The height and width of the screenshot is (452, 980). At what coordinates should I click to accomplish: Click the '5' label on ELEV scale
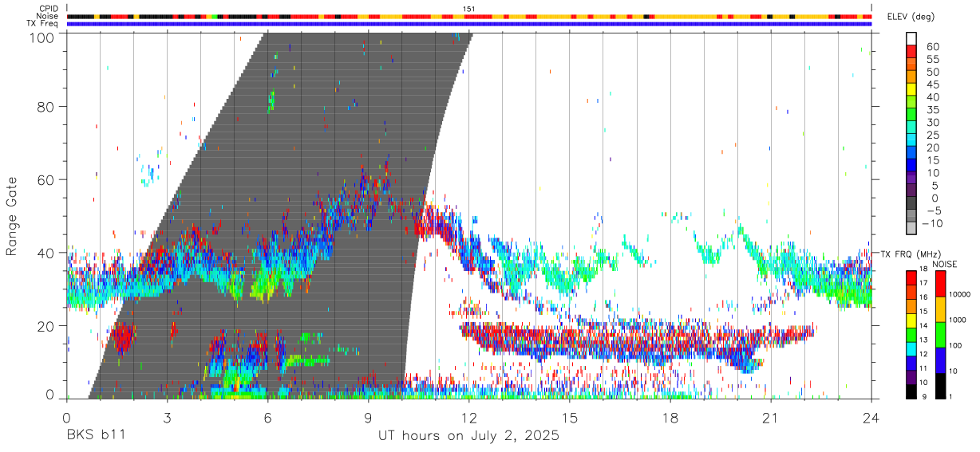point(935,185)
